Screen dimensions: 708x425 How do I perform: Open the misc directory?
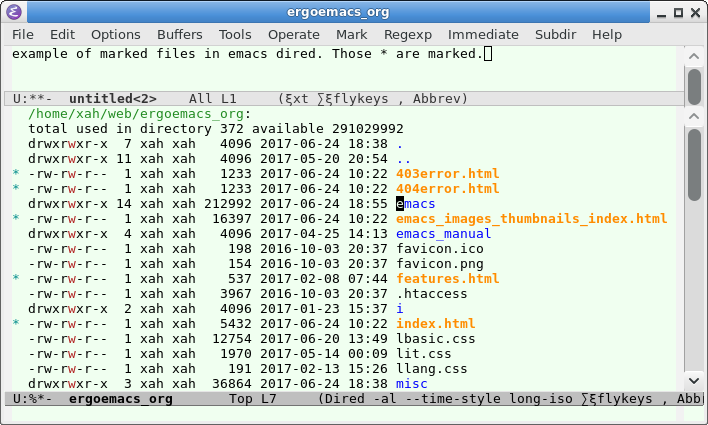tap(411, 383)
